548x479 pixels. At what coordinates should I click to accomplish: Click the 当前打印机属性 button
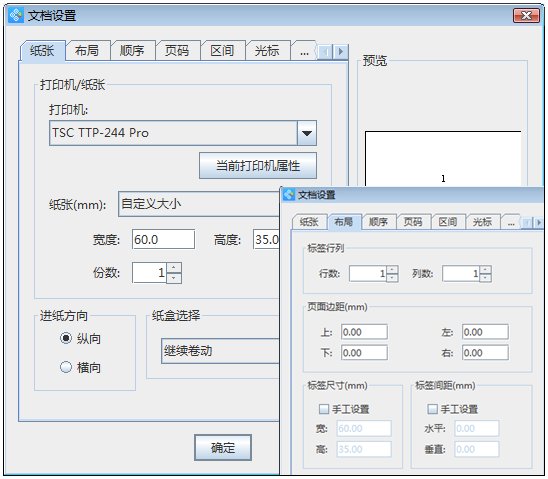(258, 165)
